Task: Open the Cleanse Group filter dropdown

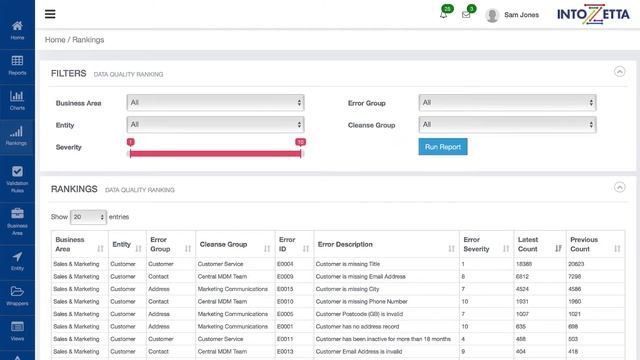Action: click(507, 124)
